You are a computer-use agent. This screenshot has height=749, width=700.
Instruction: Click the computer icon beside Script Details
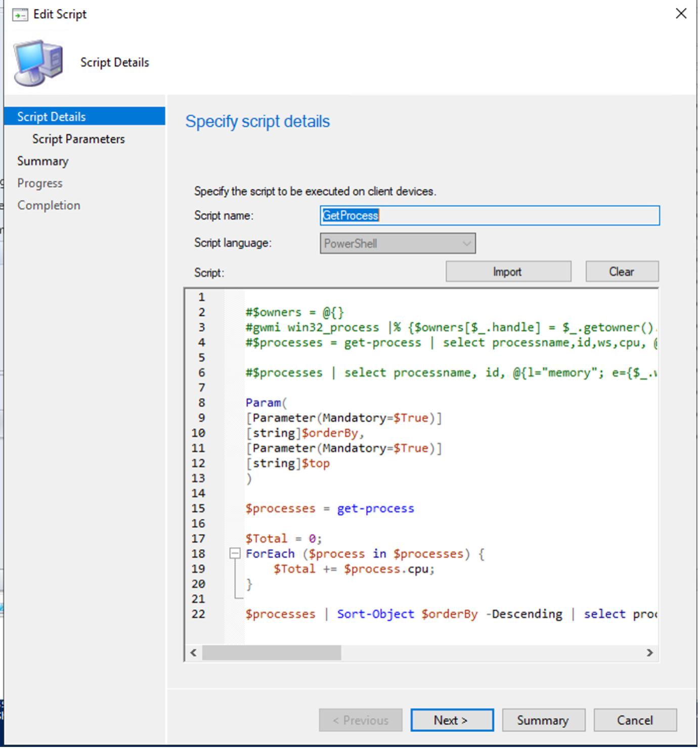pyautogui.click(x=38, y=63)
